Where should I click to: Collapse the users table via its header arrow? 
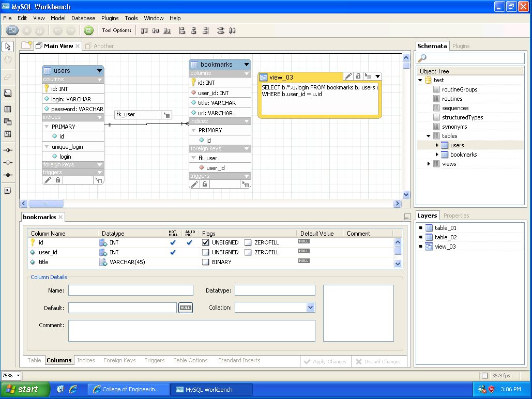99,71
